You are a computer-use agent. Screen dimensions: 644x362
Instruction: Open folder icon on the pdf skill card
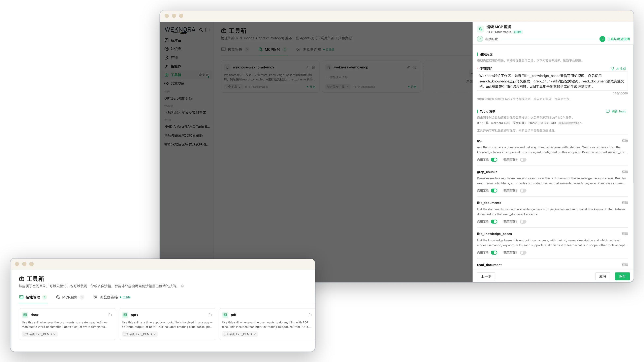point(310,315)
